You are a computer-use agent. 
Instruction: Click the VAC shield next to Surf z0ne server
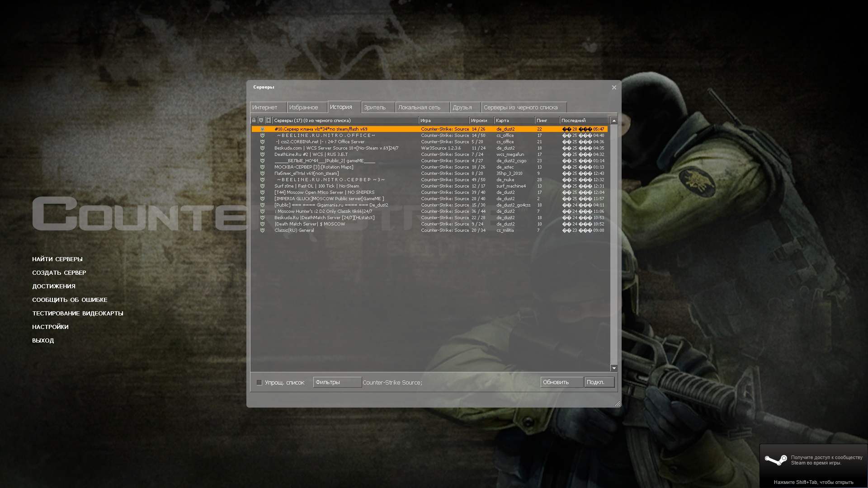pos(262,186)
